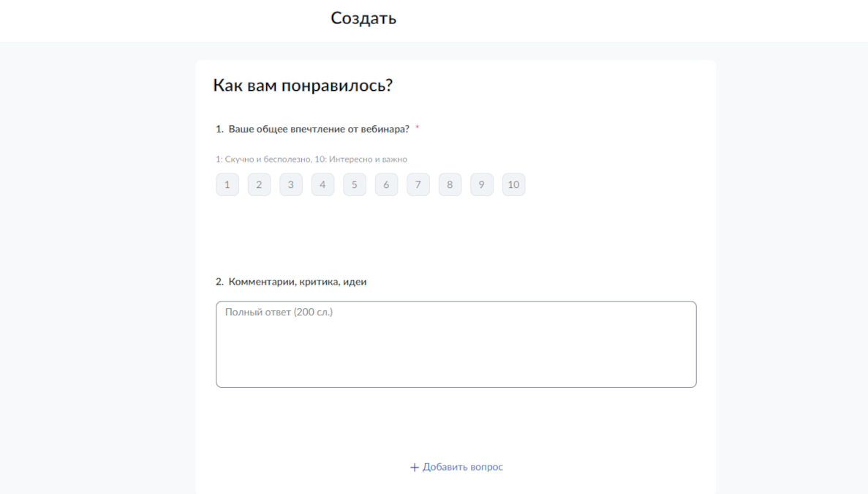
Task: Open the Добавить вопрос link
Action: (x=461, y=466)
